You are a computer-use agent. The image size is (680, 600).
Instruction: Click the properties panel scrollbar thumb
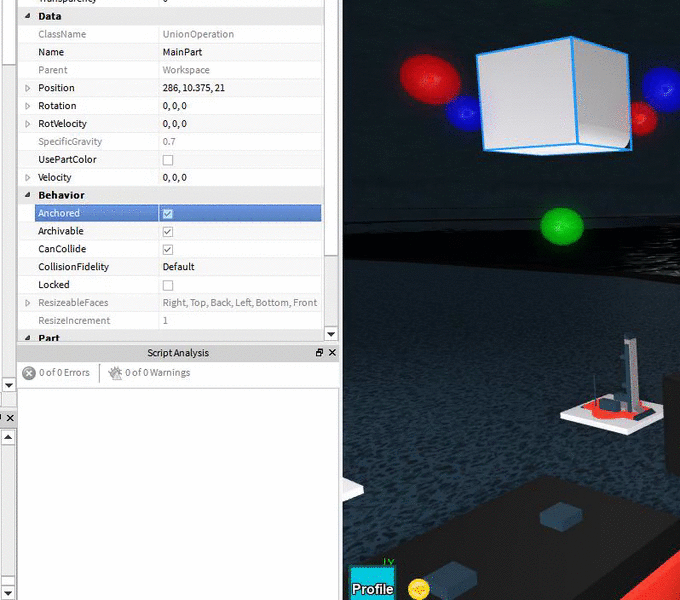(x=331, y=126)
